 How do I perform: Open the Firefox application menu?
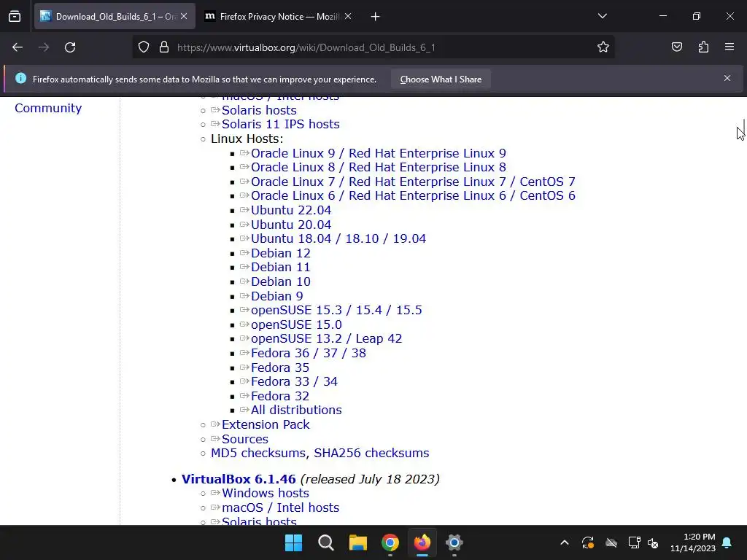coord(729,47)
